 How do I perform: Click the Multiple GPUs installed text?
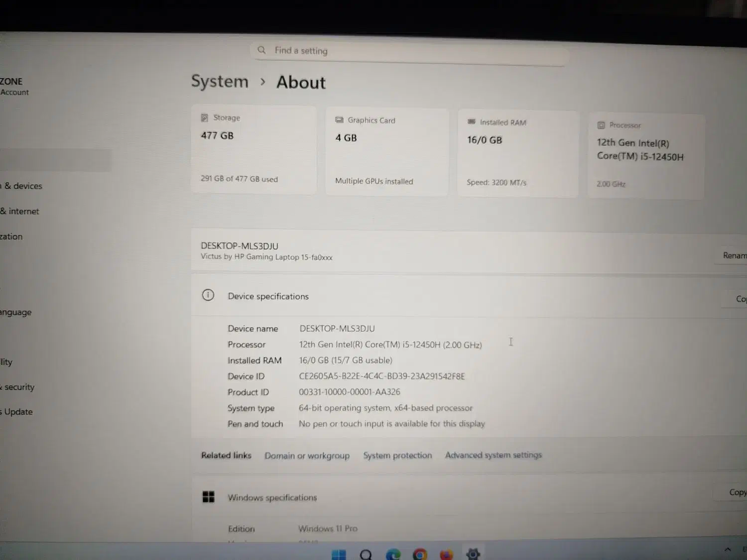[x=374, y=181]
